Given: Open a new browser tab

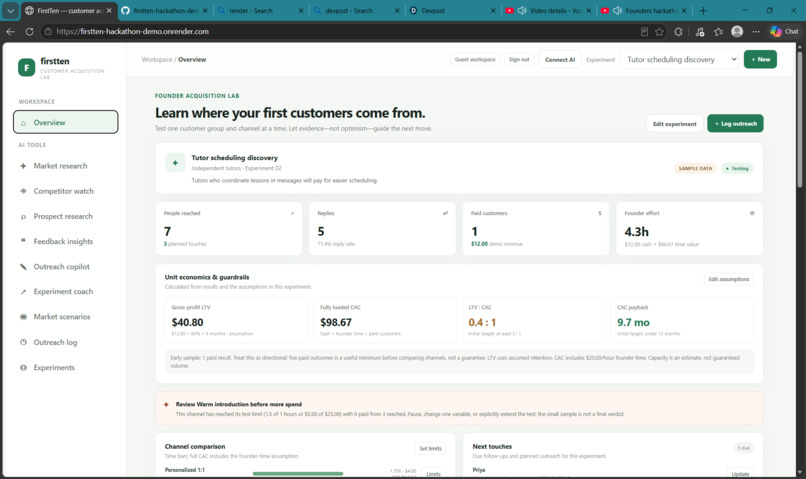Looking at the screenshot, I should [703, 10].
